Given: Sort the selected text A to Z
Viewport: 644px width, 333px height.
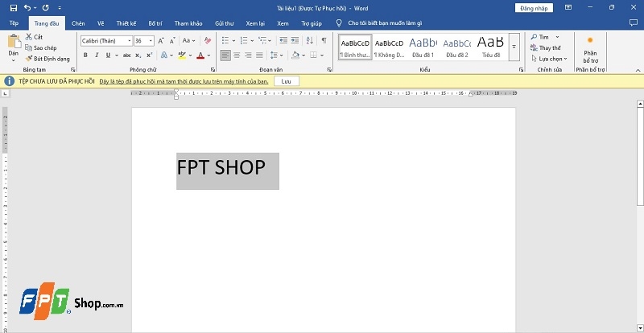Looking at the screenshot, I should 310,40.
